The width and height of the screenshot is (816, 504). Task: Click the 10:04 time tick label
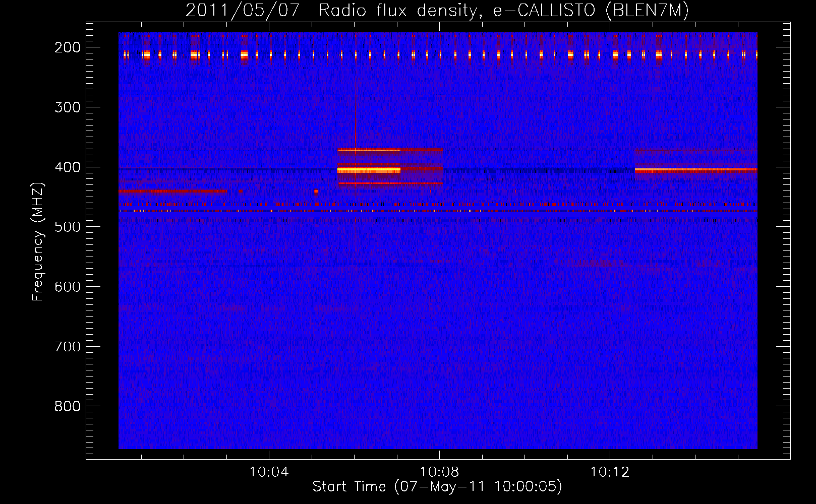pyautogui.click(x=269, y=472)
